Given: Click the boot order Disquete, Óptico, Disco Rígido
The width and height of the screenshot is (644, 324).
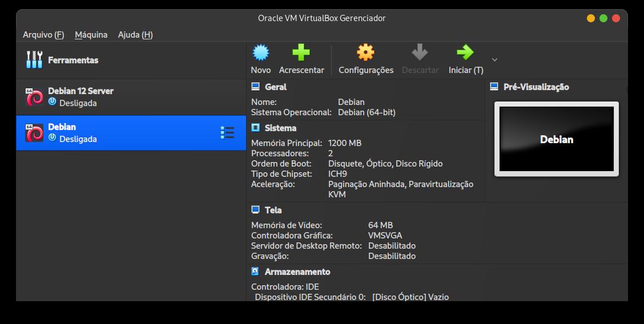Looking at the screenshot, I should coord(385,164).
